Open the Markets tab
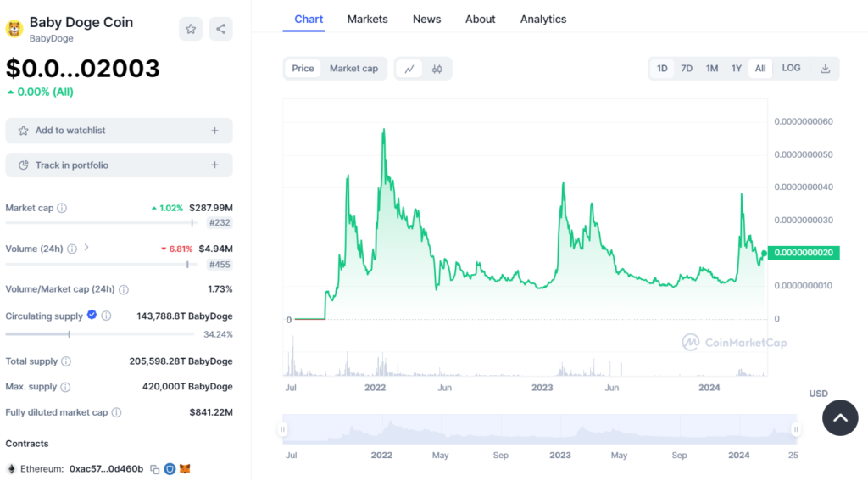This screenshot has height=481, width=868. [367, 19]
